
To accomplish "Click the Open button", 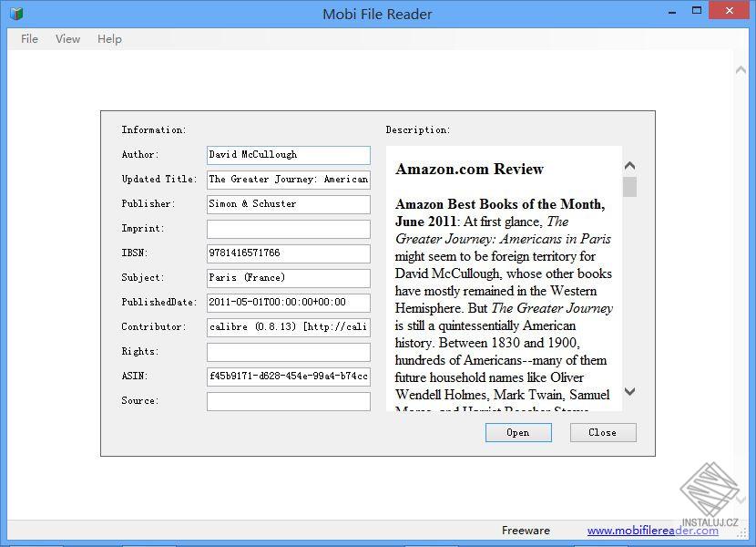I will 518,432.
